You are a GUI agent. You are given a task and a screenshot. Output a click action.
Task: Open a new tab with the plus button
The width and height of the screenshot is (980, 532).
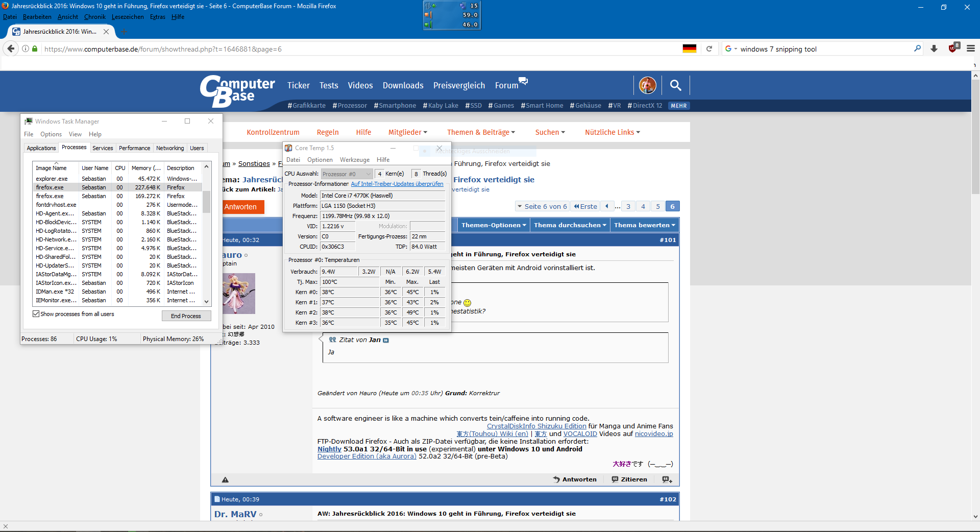[x=124, y=32]
